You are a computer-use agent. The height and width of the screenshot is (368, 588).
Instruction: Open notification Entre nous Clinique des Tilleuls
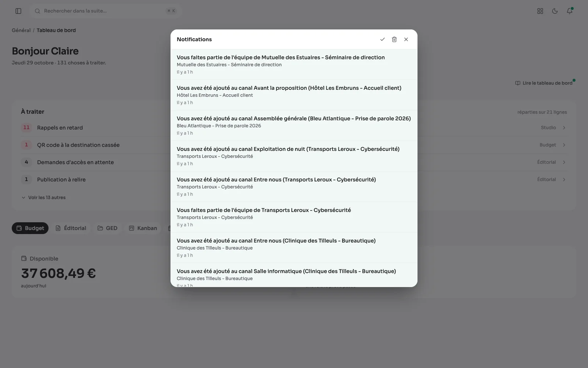point(294,248)
